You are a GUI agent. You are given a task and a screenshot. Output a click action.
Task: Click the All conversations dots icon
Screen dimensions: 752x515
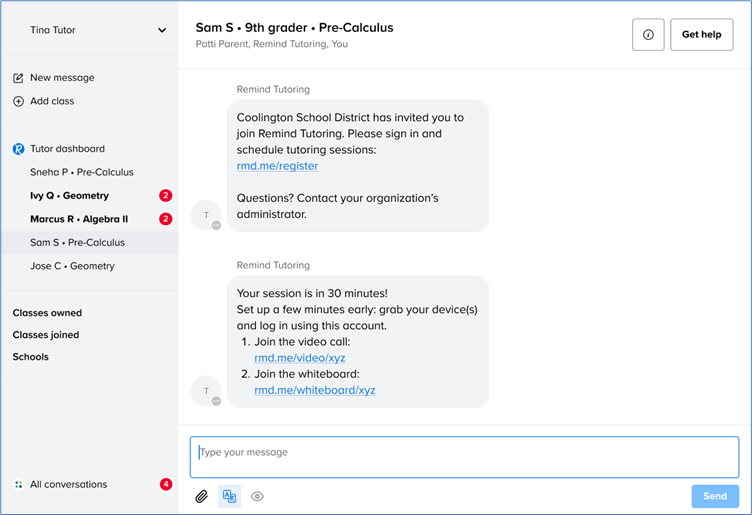pos(18,485)
